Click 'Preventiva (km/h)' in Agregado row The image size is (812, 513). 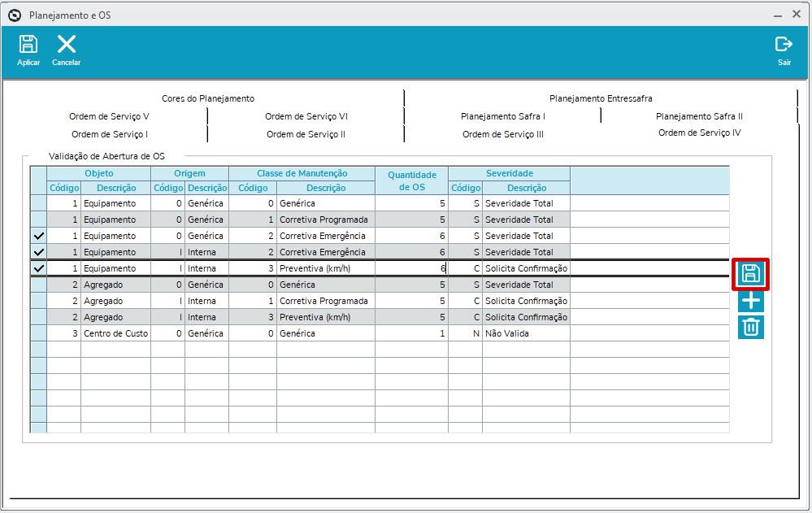click(326, 317)
